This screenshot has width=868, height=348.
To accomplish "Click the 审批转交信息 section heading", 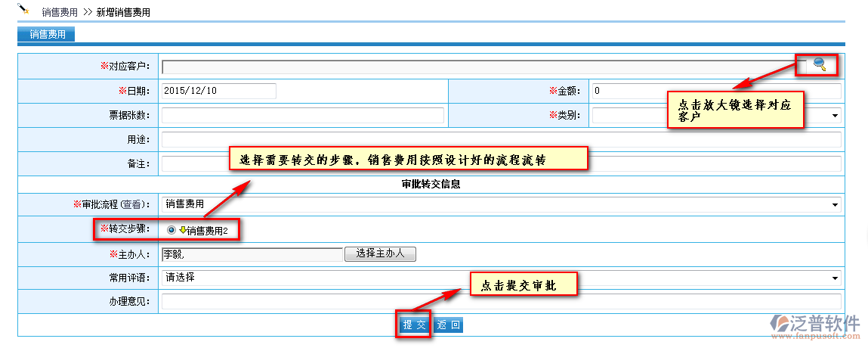I will 431,185.
